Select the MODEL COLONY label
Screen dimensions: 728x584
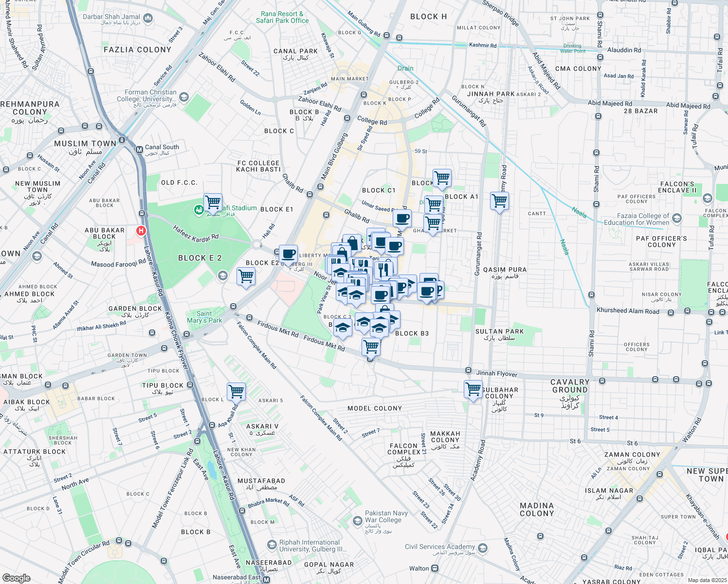pyautogui.click(x=375, y=408)
